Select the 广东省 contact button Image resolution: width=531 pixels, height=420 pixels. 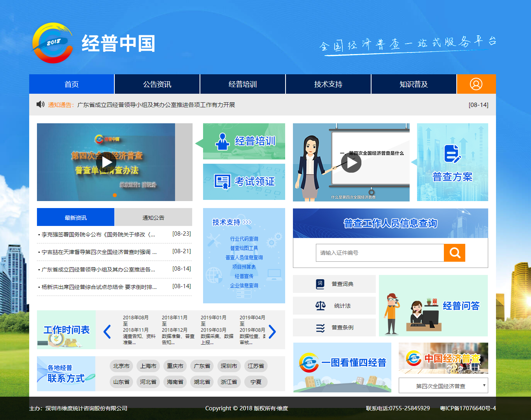202,366
